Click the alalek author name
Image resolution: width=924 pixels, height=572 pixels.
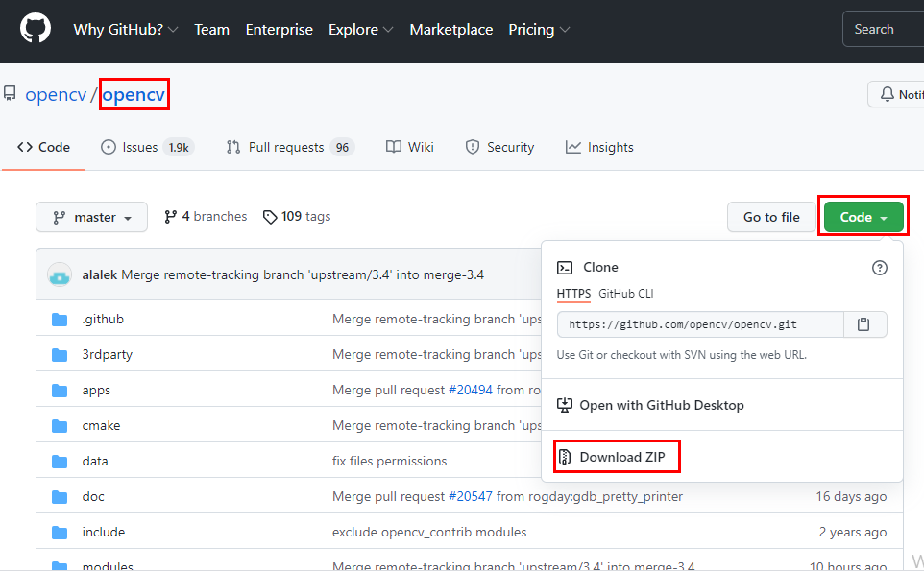coord(100,274)
